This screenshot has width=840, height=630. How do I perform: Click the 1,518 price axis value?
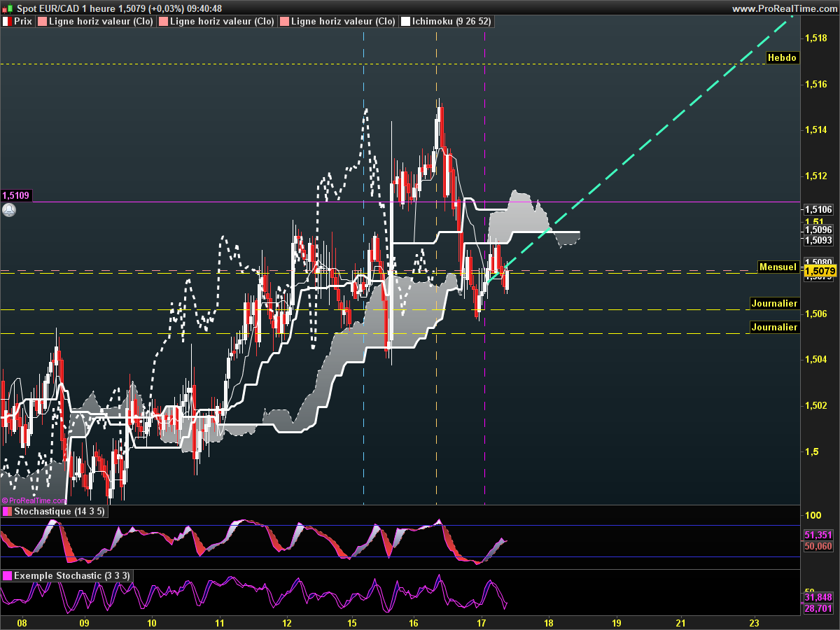(x=816, y=38)
